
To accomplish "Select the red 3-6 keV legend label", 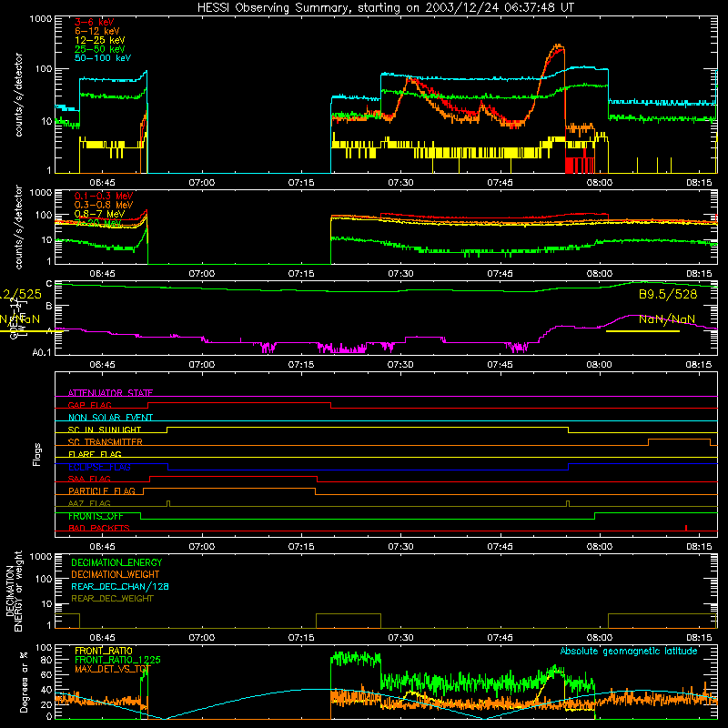I will (x=95, y=22).
